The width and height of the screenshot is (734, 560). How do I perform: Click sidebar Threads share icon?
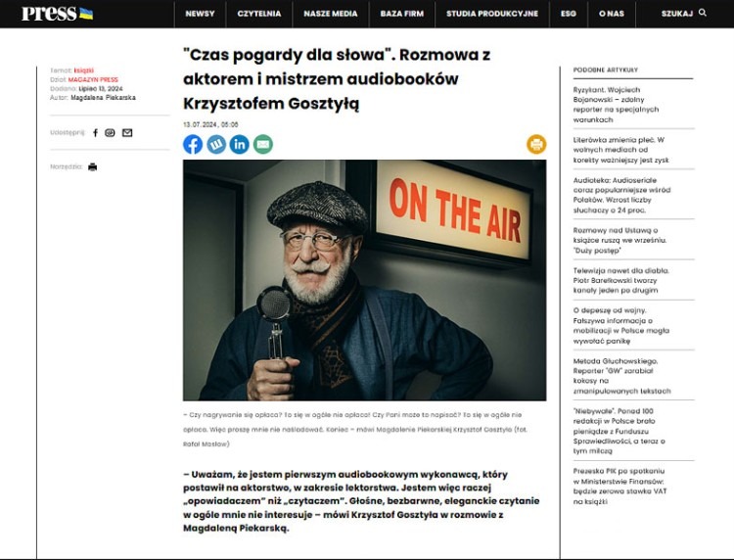point(110,133)
